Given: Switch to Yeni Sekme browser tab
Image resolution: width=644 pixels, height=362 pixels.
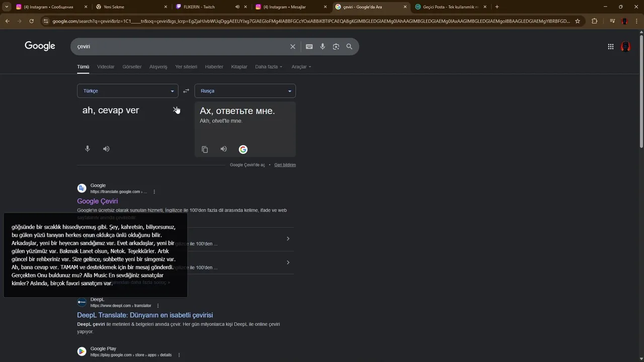Looking at the screenshot, I should [131, 7].
